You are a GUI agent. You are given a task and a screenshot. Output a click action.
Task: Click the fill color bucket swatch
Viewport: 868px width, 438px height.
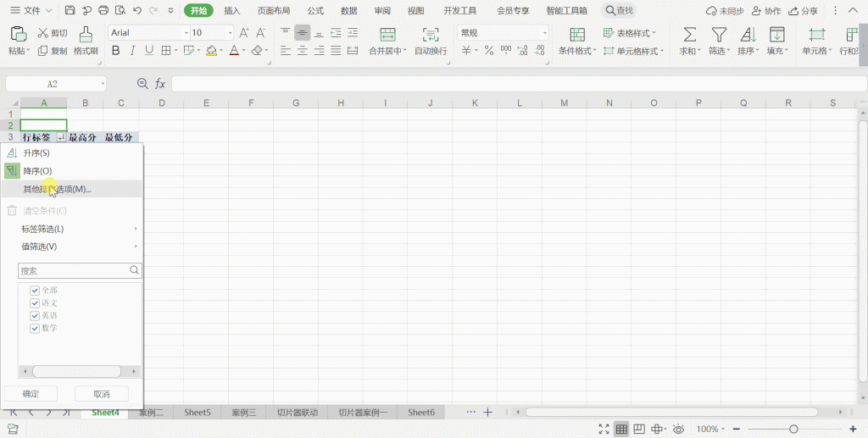pyautogui.click(x=211, y=51)
